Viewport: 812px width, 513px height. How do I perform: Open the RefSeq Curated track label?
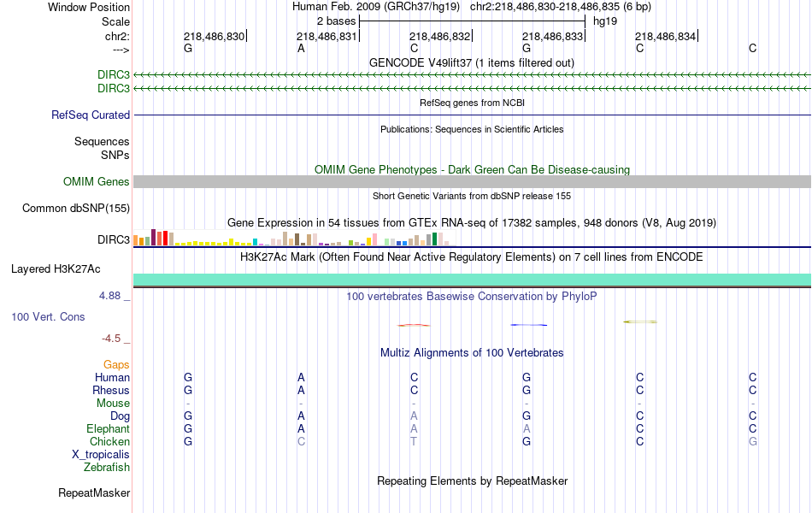pos(91,115)
